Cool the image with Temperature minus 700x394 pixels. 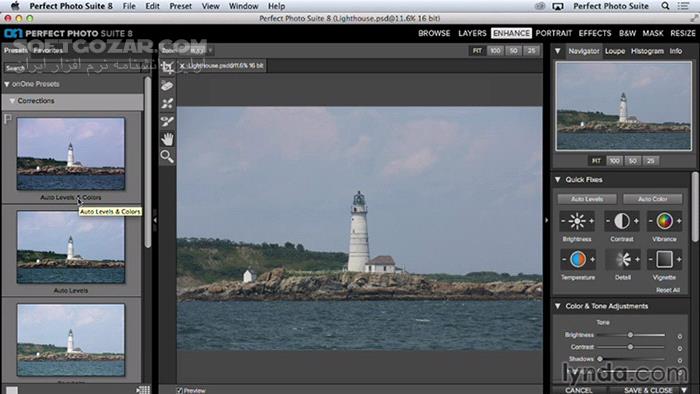click(564, 259)
